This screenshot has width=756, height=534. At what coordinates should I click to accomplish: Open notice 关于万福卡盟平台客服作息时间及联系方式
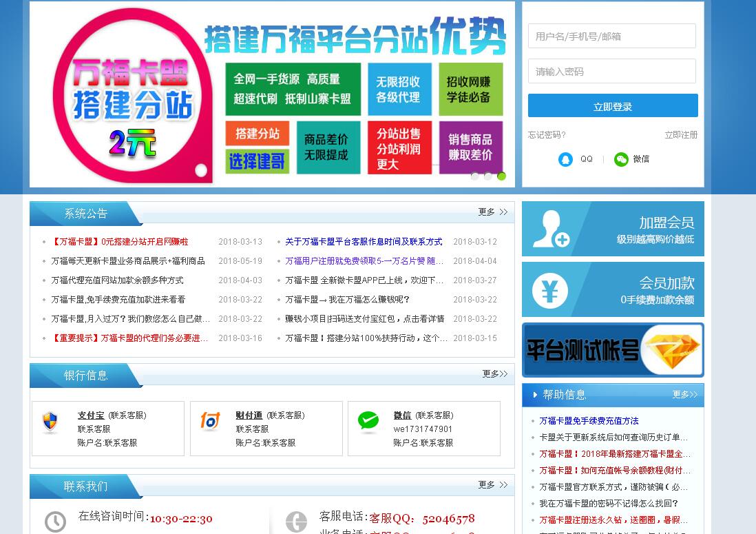click(364, 242)
